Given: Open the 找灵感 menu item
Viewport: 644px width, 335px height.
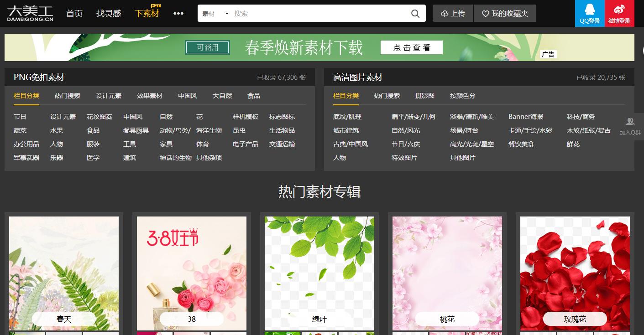Looking at the screenshot, I should click(110, 13).
